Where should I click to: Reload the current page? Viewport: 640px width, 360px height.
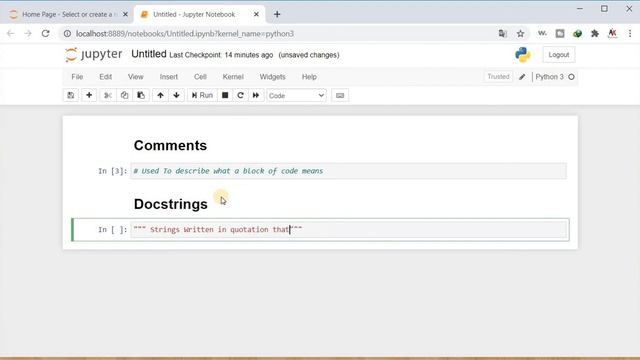coord(45,33)
